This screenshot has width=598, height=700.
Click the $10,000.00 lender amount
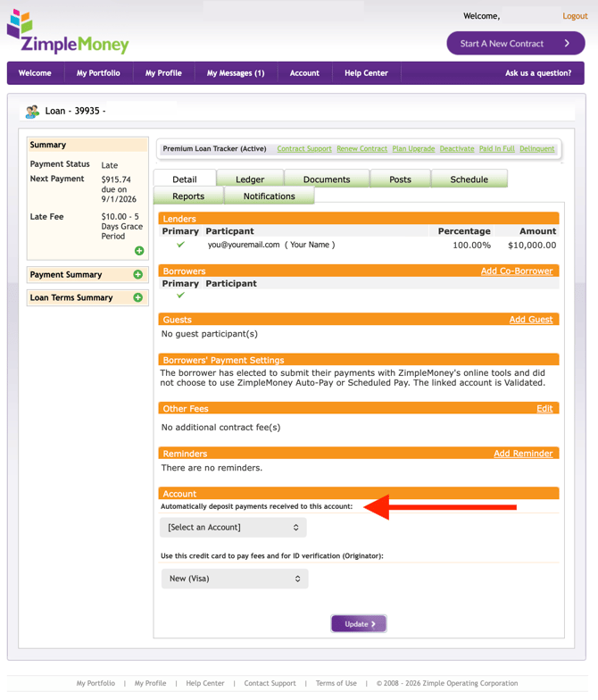532,245
